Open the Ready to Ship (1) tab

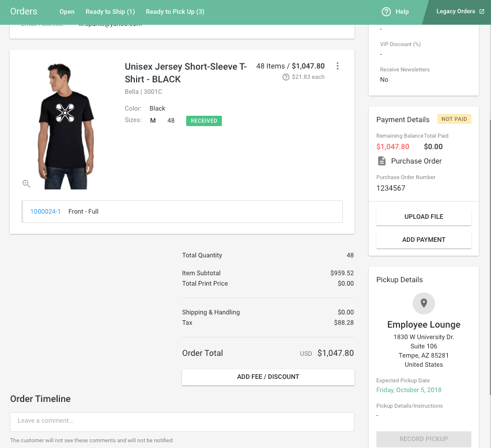pos(110,12)
